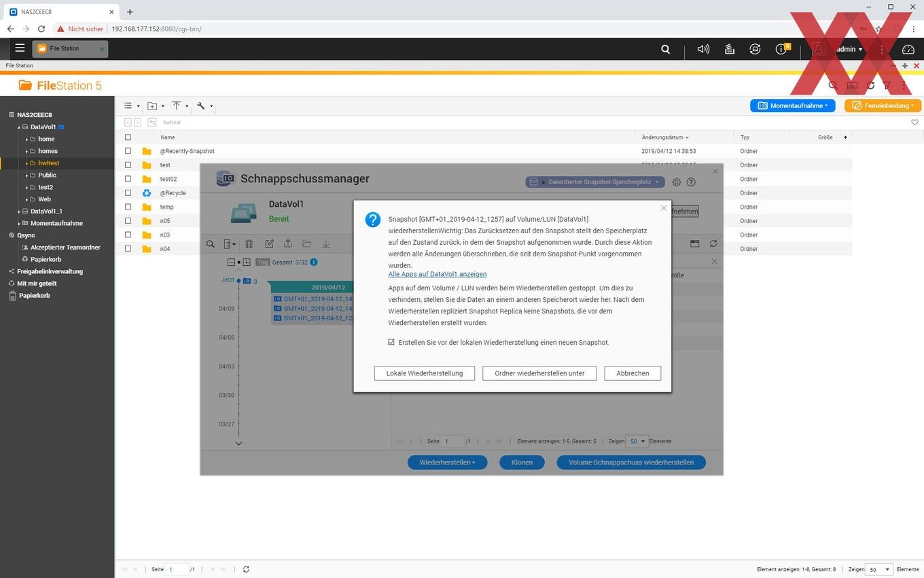Close the restore confirmation dialog
The width and height of the screenshot is (924, 578).
[664, 208]
